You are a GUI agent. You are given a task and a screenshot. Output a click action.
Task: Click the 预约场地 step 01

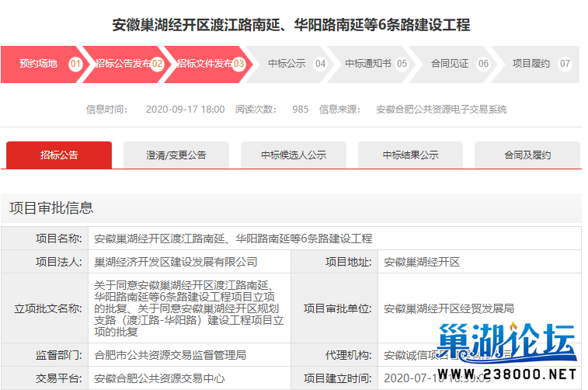pos(43,64)
